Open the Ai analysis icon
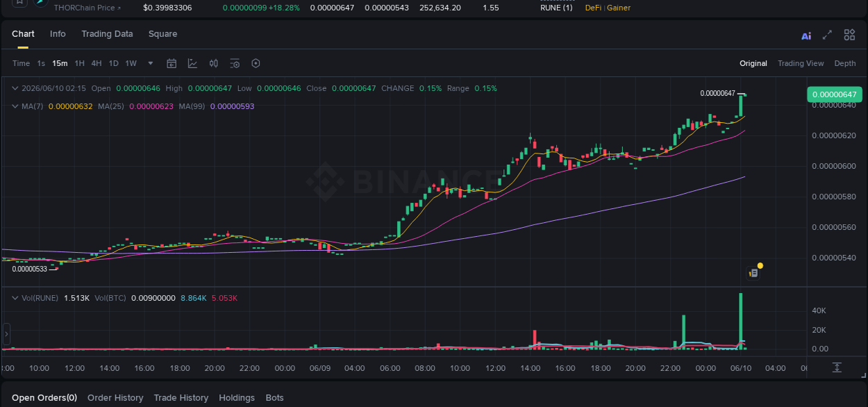Screen dimensions: 868x407 pos(806,36)
